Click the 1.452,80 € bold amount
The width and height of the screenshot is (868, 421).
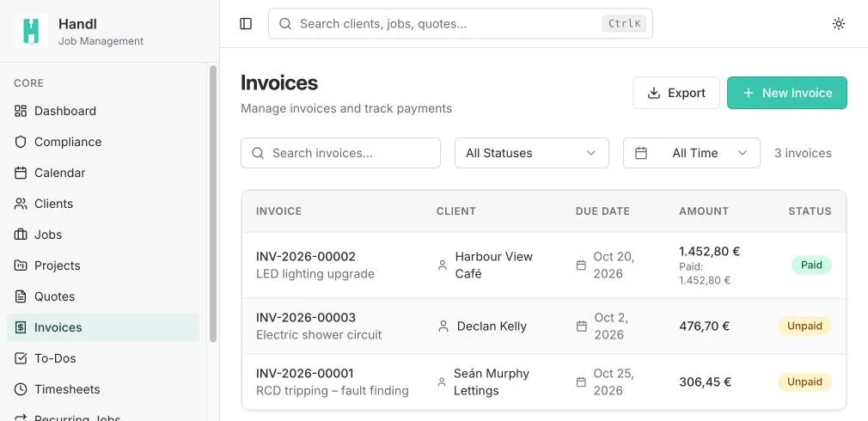coord(710,251)
